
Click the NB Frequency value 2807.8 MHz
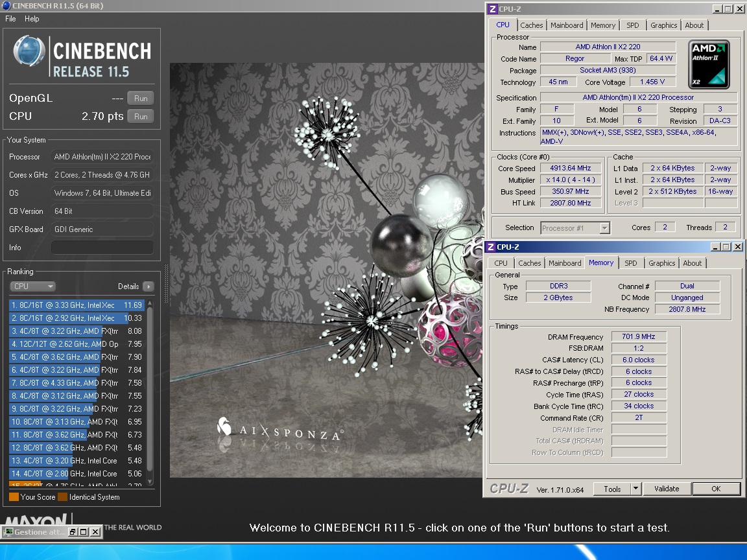click(687, 309)
